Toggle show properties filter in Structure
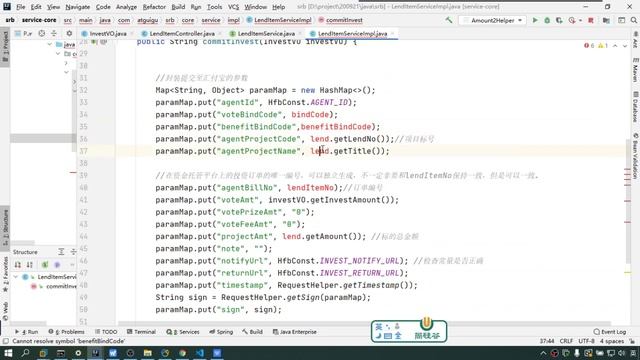 57,265
